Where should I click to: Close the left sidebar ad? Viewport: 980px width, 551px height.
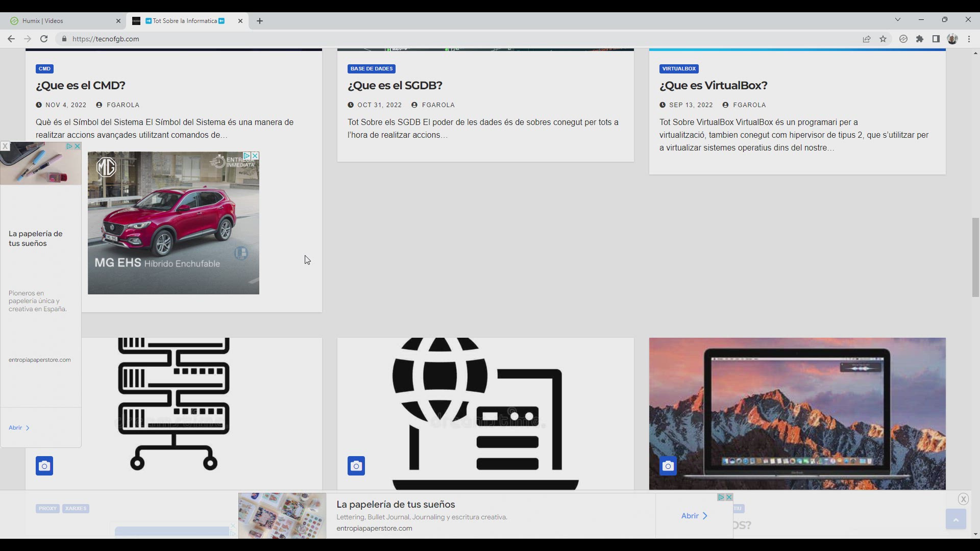(5, 146)
